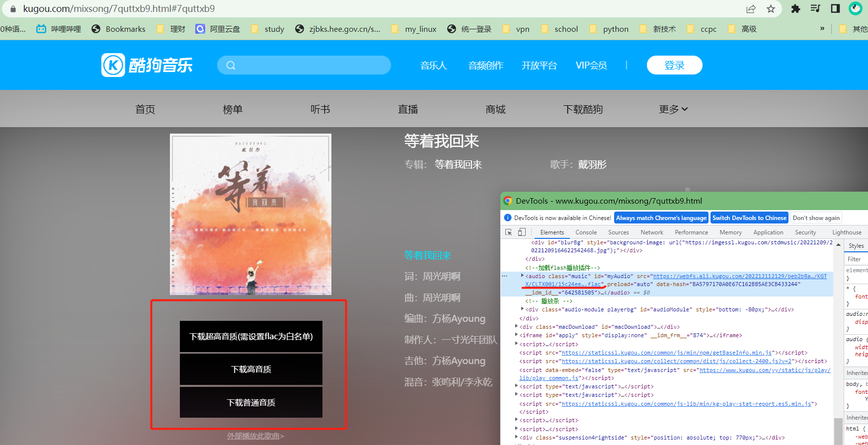
Task: Open the vpn bookmark folder
Action: (x=516, y=29)
